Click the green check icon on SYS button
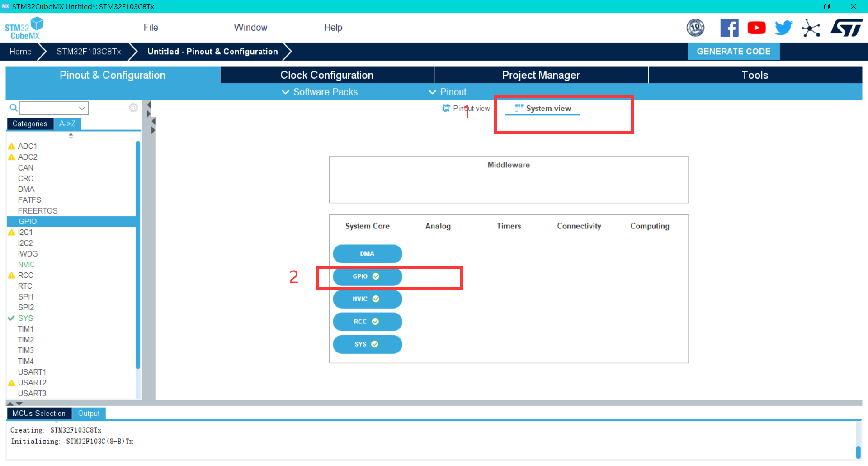 (x=375, y=344)
